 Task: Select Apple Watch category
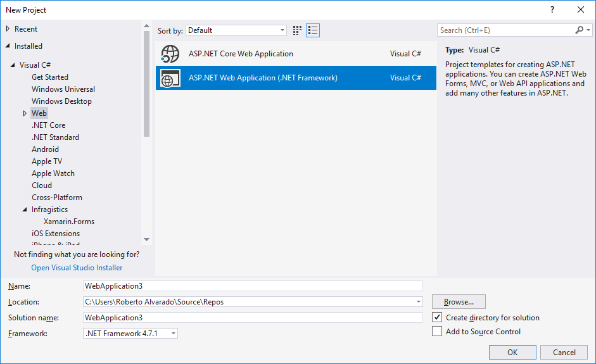click(53, 173)
